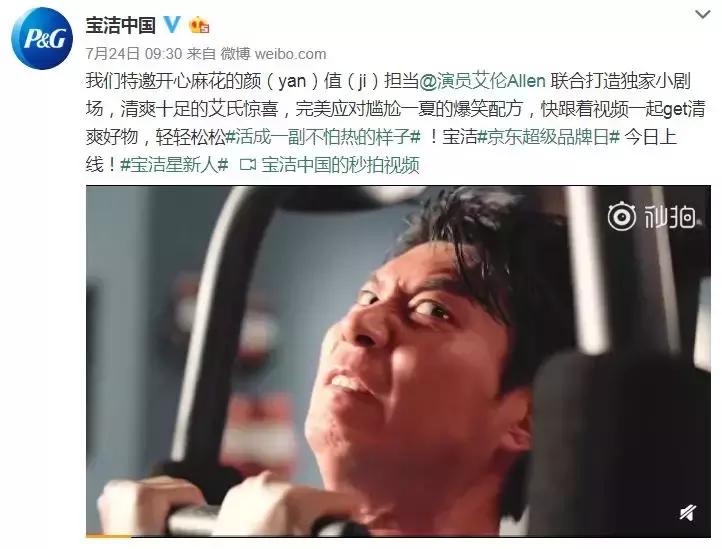
Task: Click the camera-eye symbol in 秒拍 watermark
Action: point(622,216)
